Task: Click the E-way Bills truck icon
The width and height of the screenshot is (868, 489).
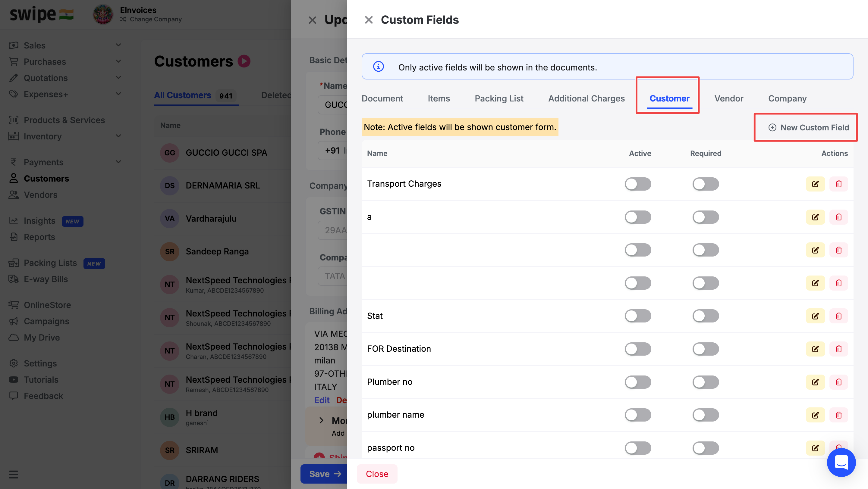Action: tap(14, 279)
